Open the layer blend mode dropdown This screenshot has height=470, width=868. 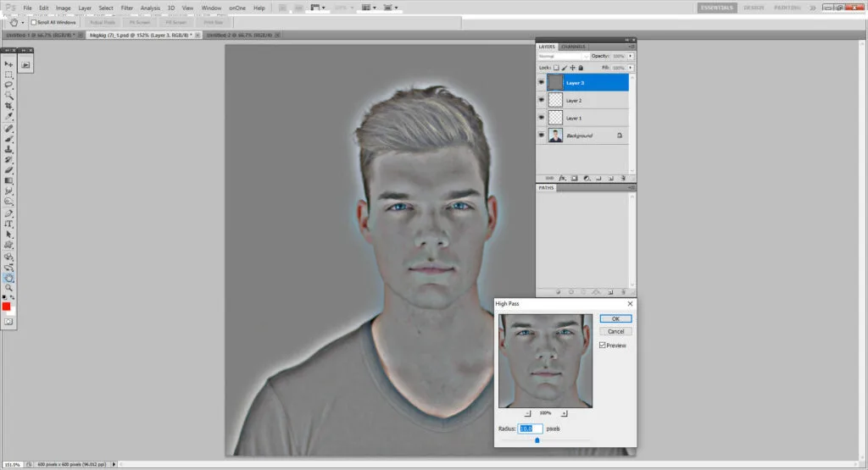[x=563, y=56]
